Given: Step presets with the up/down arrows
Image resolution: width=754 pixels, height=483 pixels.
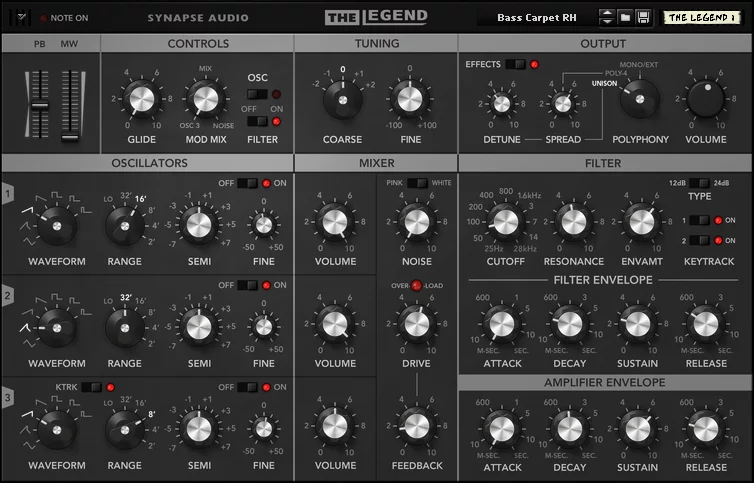Looking at the screenshot, I should tap(607, 18).
